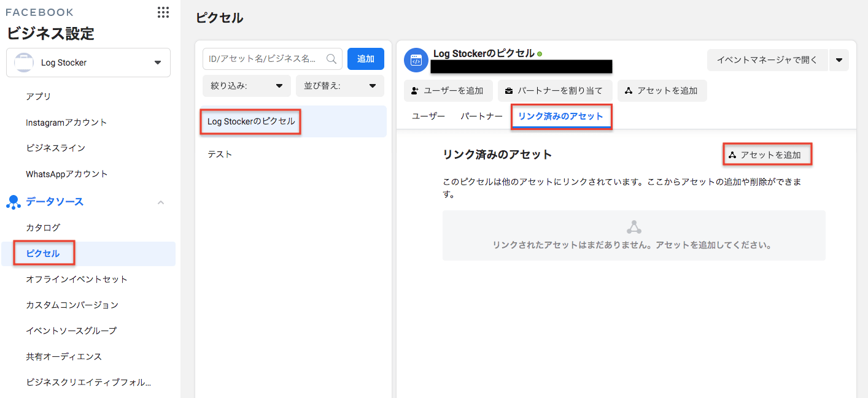Click the search magnifier icon in the pixel list
The image size is (868, 398).
331,59
